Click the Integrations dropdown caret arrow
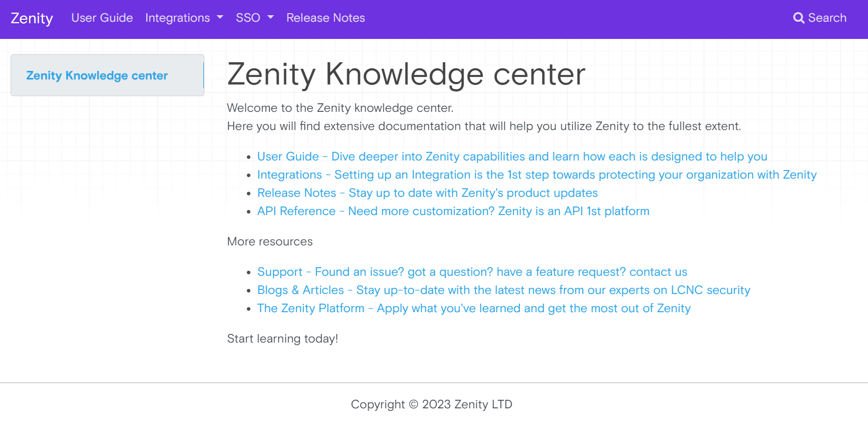Screen dimensions: 868x422 point(220,17)
